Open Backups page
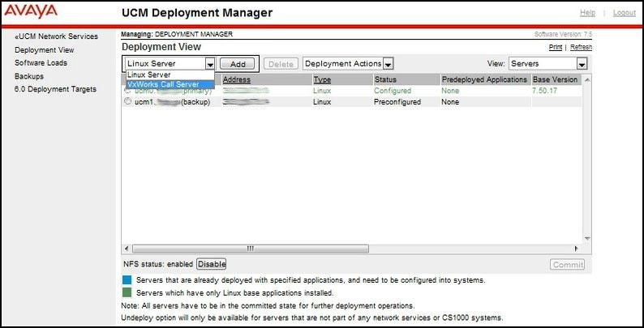The width and height of the screenshot is (644, 328). pyautogui.click(x=28, y=76)
